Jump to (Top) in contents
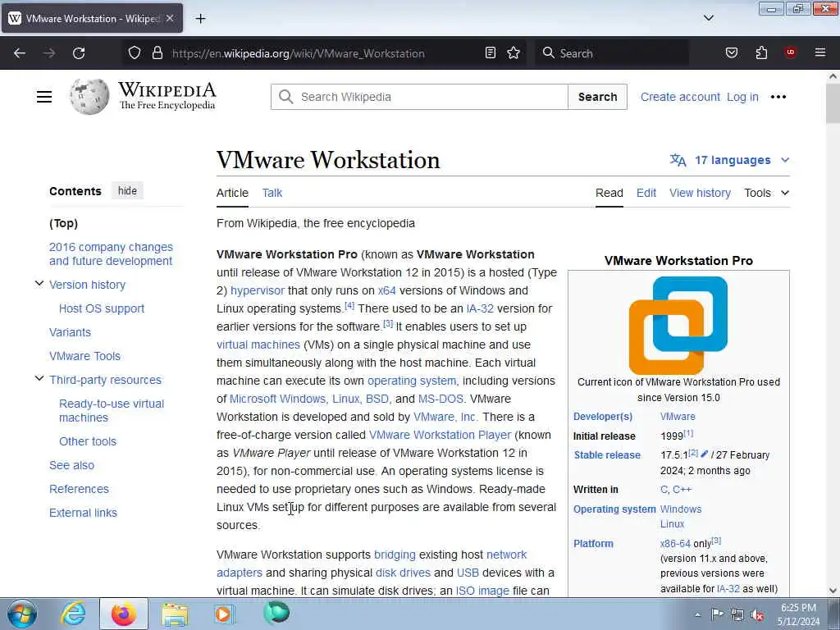 pyautogui.click(x=63, y=223)
